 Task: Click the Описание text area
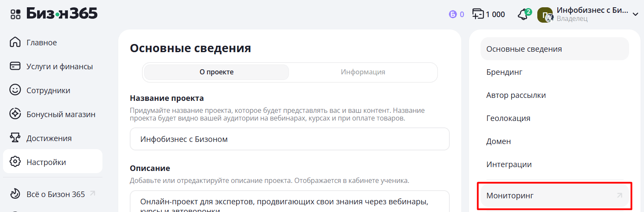tap(290, 202)
